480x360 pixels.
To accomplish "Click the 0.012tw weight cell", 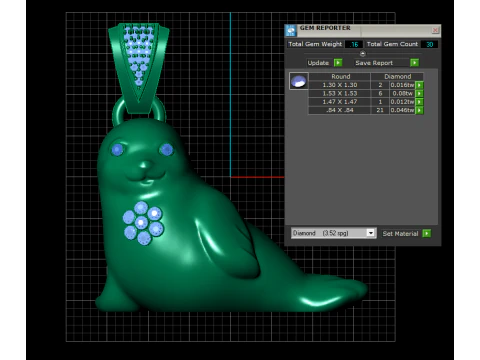I will click(402, 102).
